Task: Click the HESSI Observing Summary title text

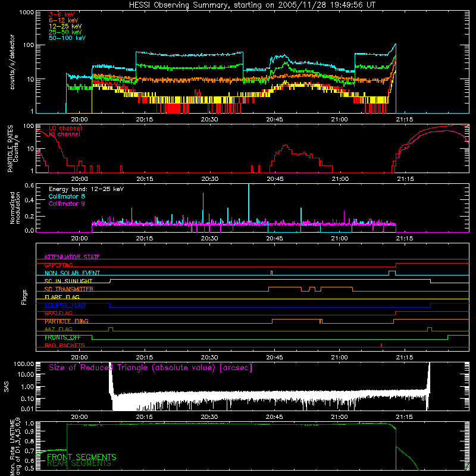Action: click(x=252, y=5)
